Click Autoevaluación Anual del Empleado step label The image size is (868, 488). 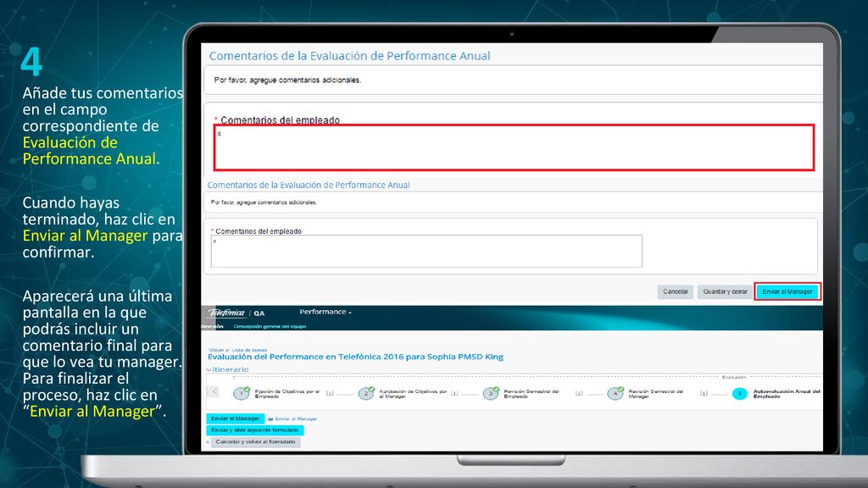tap(787, 394)
